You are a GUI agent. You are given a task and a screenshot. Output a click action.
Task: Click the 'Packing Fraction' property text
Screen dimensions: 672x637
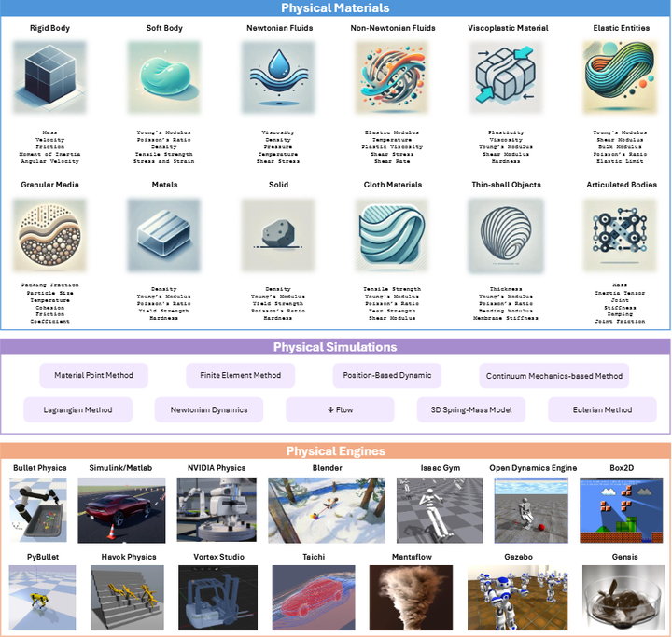50,284
